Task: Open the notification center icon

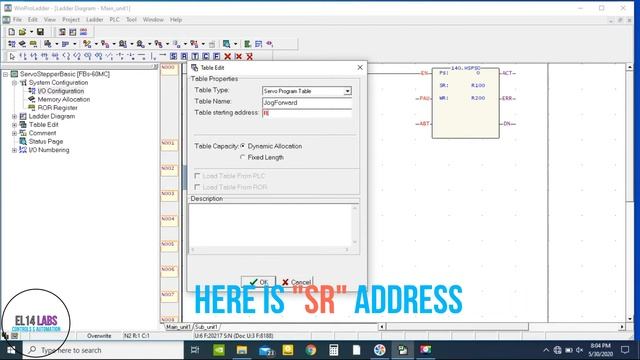Action: coord(624,350)
